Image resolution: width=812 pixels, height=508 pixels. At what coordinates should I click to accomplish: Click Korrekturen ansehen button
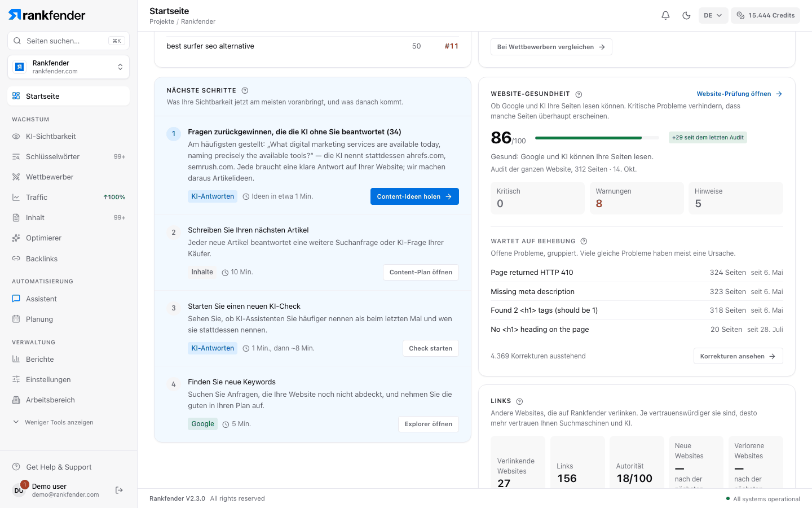click(738, 356)
